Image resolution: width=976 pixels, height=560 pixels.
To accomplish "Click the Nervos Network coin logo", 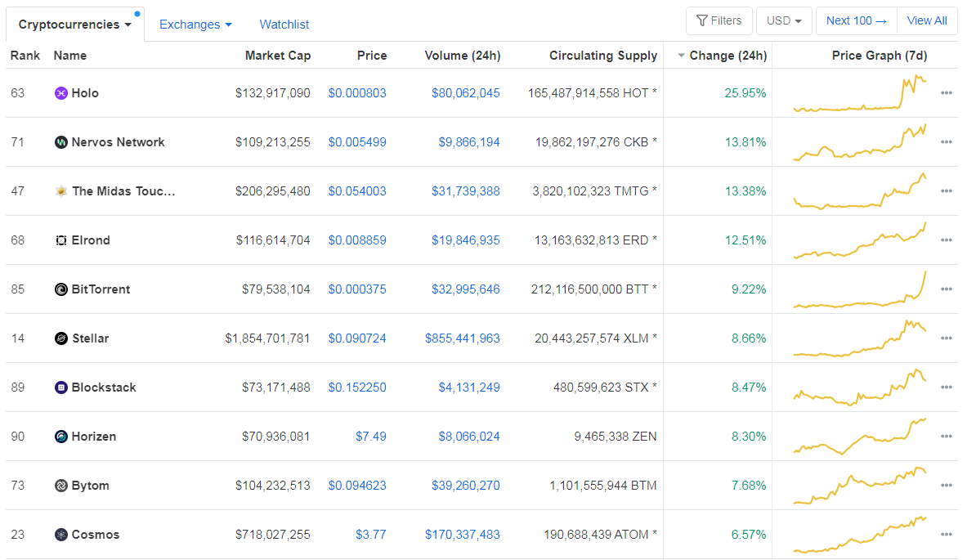I will pyautogui.click(x=61, y=142).
